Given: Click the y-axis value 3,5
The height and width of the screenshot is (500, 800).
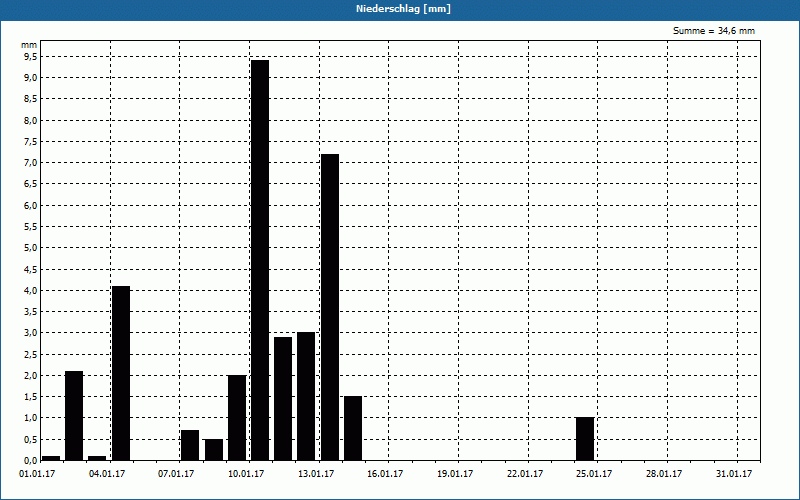Looking at the screenshot, I should pos(30,311).
